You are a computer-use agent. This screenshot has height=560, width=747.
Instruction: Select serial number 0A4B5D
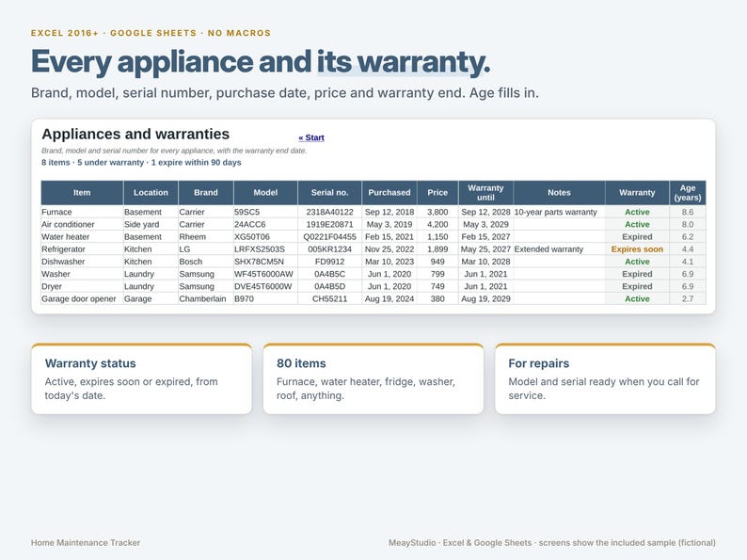[329, 286]
